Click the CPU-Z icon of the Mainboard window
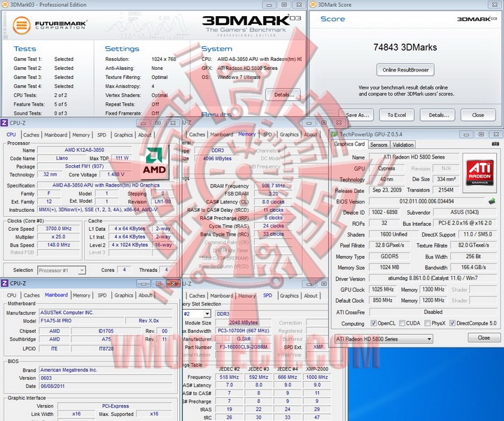 click(x=4, y=283)
